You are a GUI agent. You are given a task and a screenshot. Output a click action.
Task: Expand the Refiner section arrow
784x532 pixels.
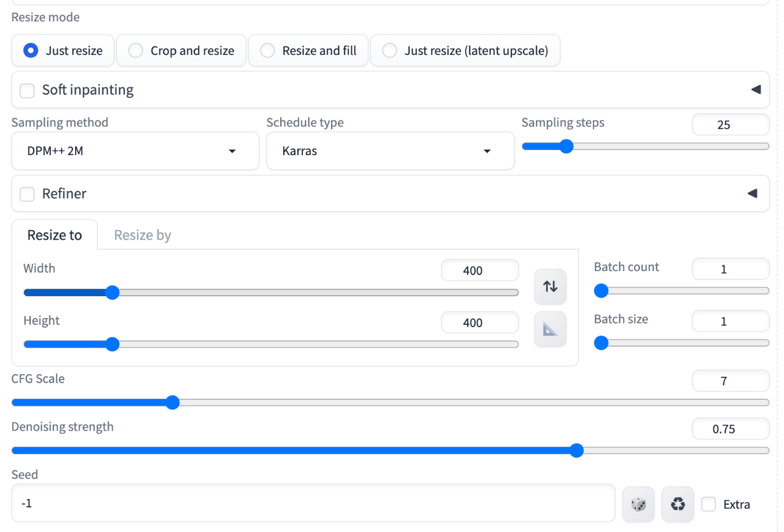pos(752,194)
